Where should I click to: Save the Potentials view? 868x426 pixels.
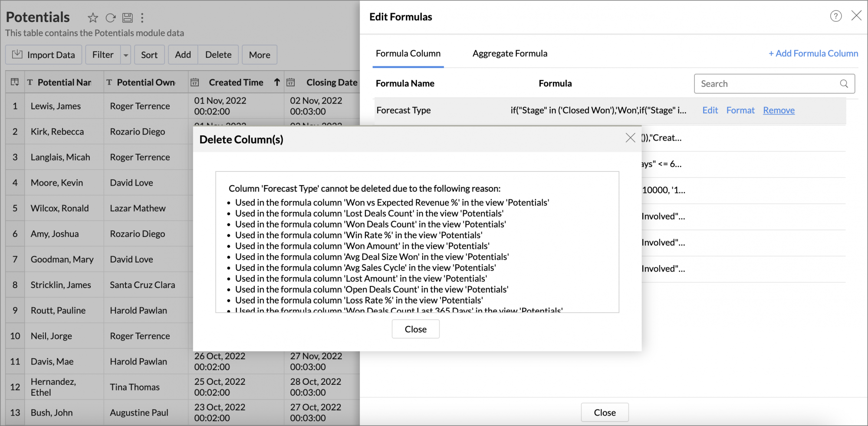[x=127, y=18]
